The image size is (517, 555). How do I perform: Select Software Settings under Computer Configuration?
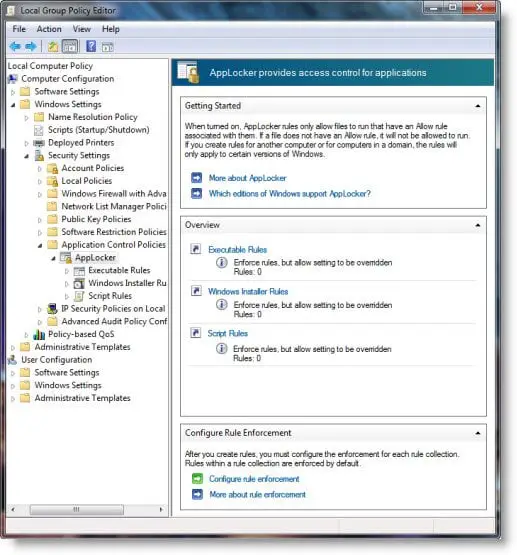click(x=67, y=92)
